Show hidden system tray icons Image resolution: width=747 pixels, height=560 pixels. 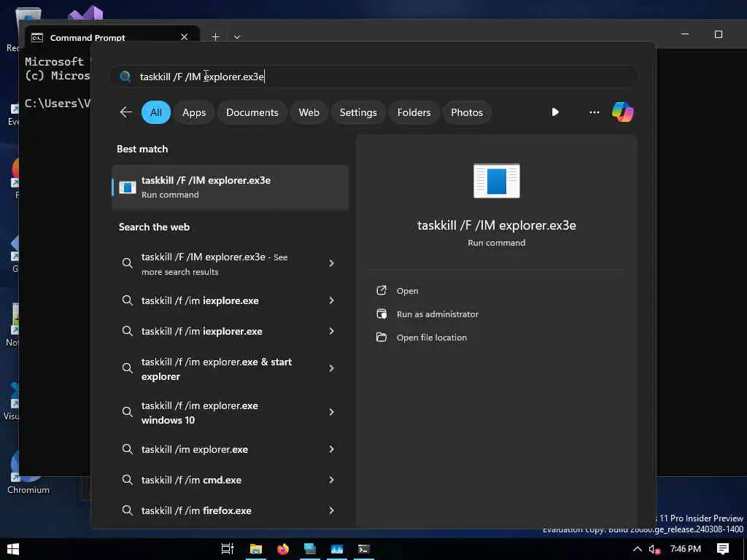pos(637,549)
